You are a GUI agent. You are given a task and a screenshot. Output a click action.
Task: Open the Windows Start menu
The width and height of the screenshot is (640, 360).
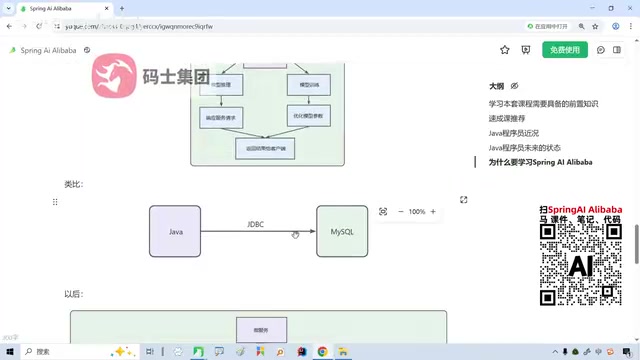tap(10, 351)
